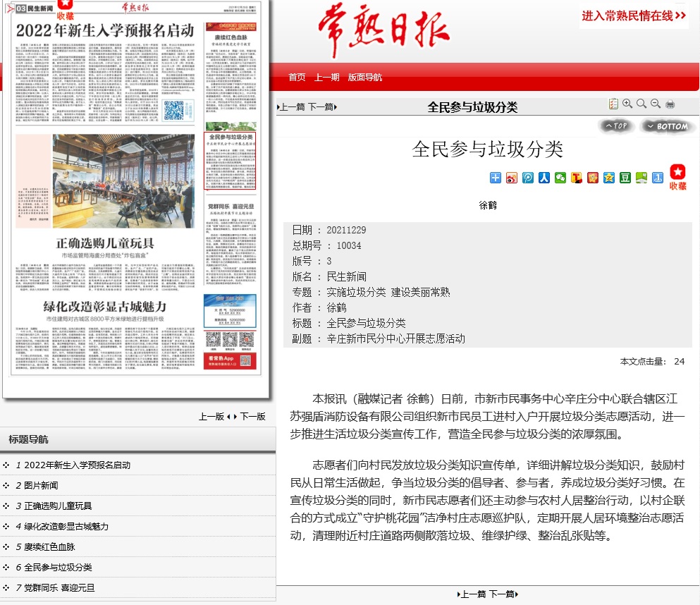
Task: Go to 下一篇 above the article title
Action: [322, 107]
